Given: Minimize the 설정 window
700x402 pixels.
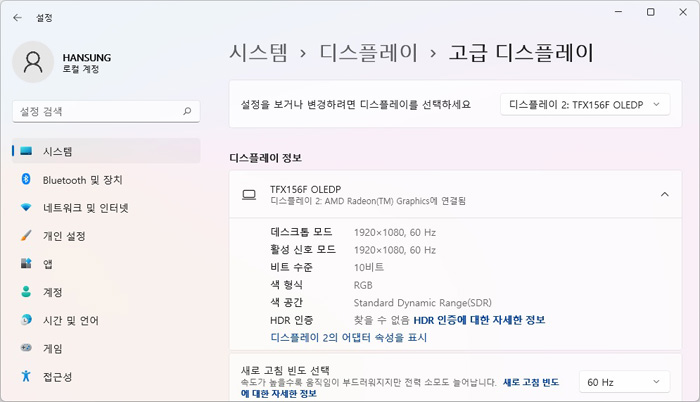Looking at the screenshot, I should pos(618,12).
